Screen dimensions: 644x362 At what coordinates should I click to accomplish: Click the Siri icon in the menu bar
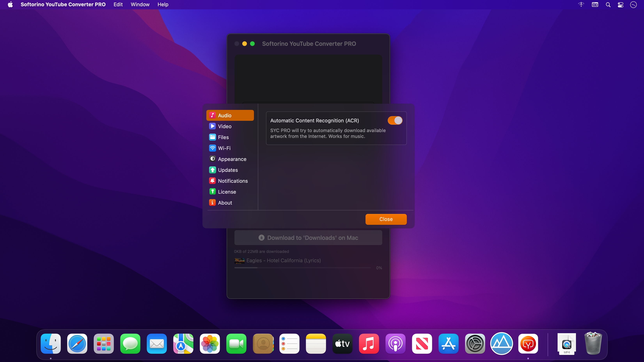pos(633,4)
